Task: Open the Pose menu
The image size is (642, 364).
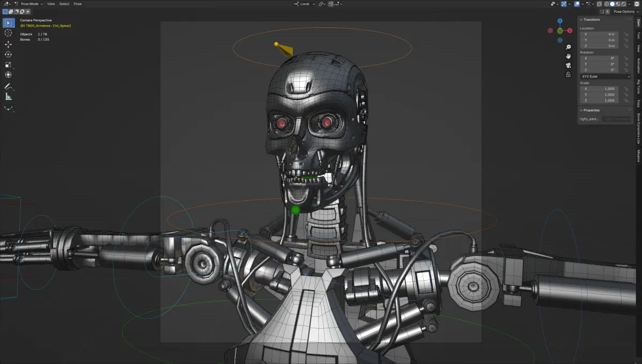Action: (78, 4)
